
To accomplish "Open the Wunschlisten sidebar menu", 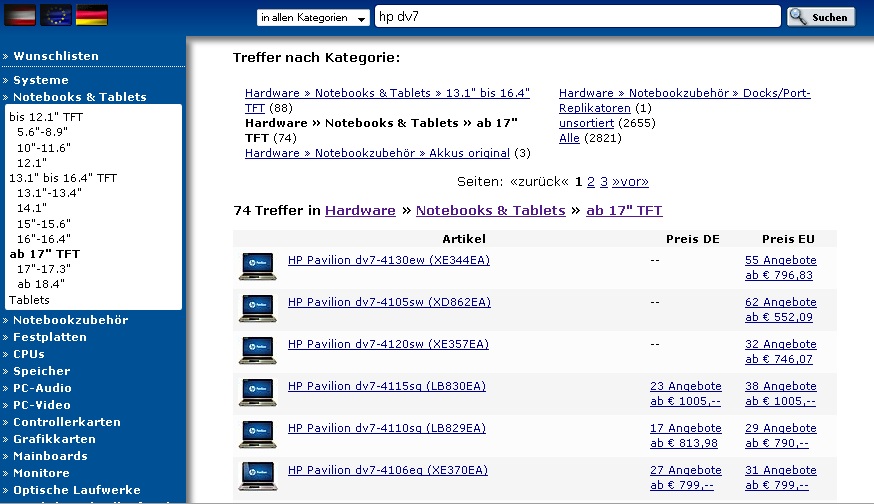I will pos(56,56).
